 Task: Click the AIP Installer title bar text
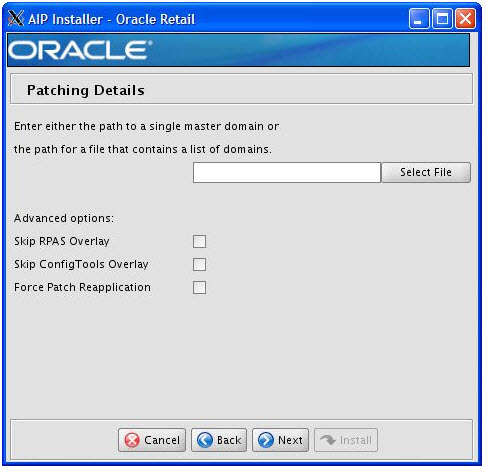point(111,19)
